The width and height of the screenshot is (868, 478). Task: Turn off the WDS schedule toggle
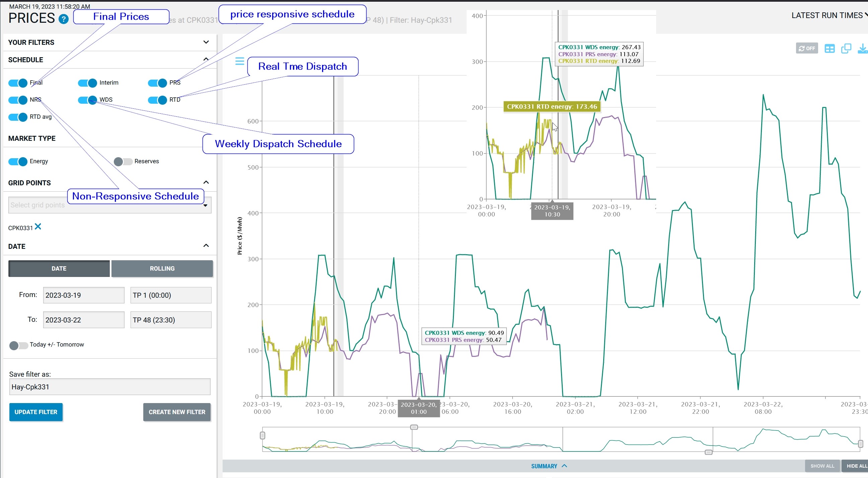click(x=87, y=100)
